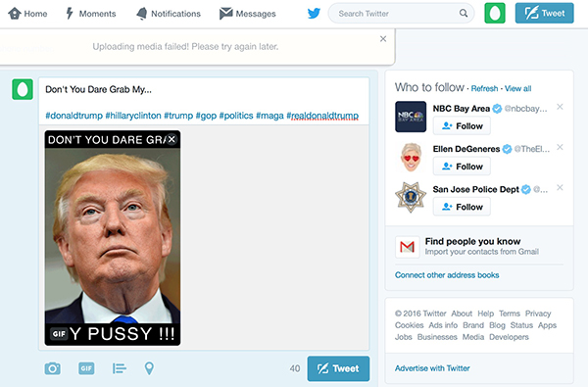Refresh the Who to follow suggestions
The image size is (588, 387).
[x=484, y=88]
